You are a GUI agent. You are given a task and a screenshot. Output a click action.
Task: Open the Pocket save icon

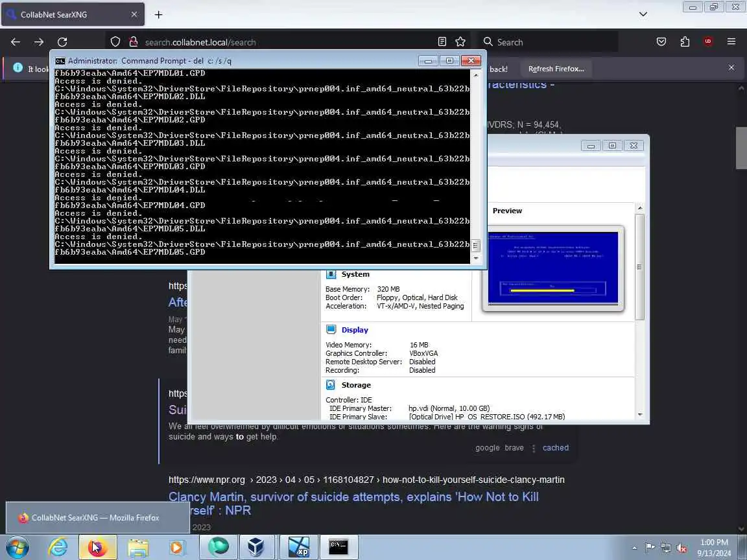click(x=661, y=42)
